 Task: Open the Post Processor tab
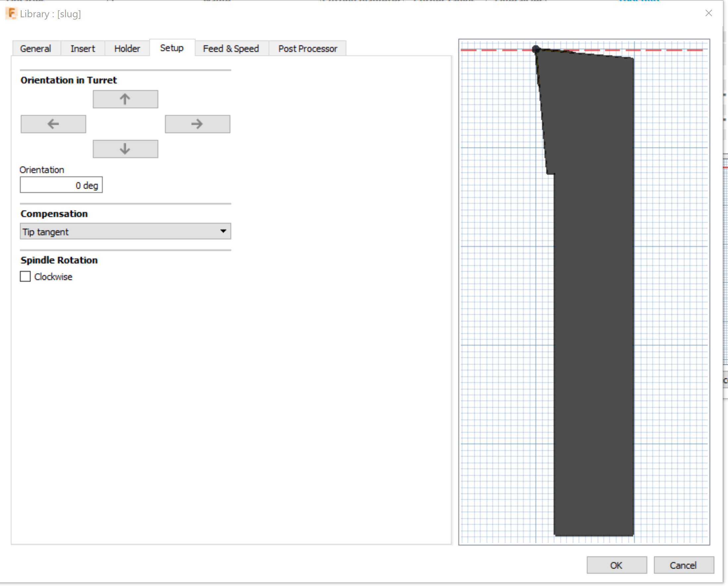click(x=307, y=48)
